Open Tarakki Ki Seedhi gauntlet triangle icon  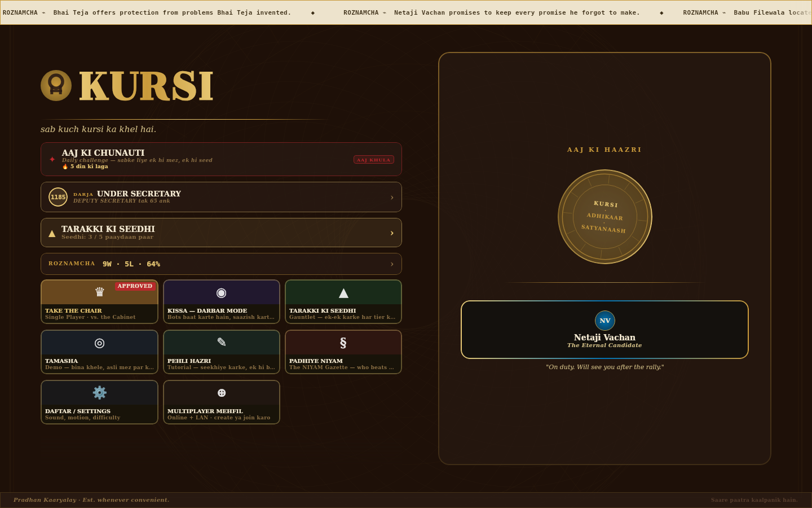pos(343,292)
